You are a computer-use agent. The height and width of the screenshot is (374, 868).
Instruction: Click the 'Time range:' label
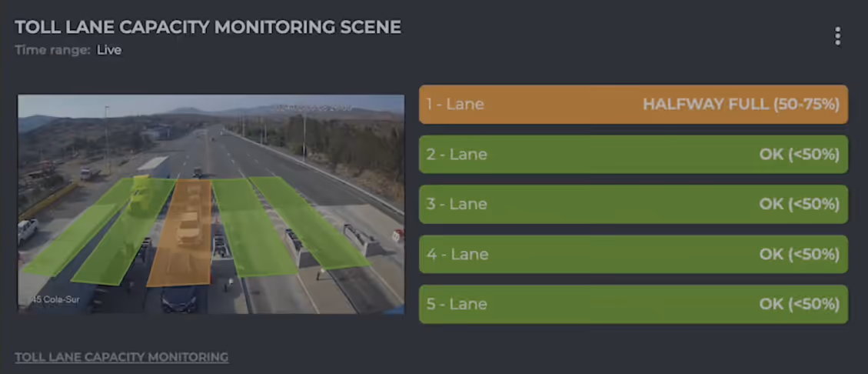[x=52, y=51]
